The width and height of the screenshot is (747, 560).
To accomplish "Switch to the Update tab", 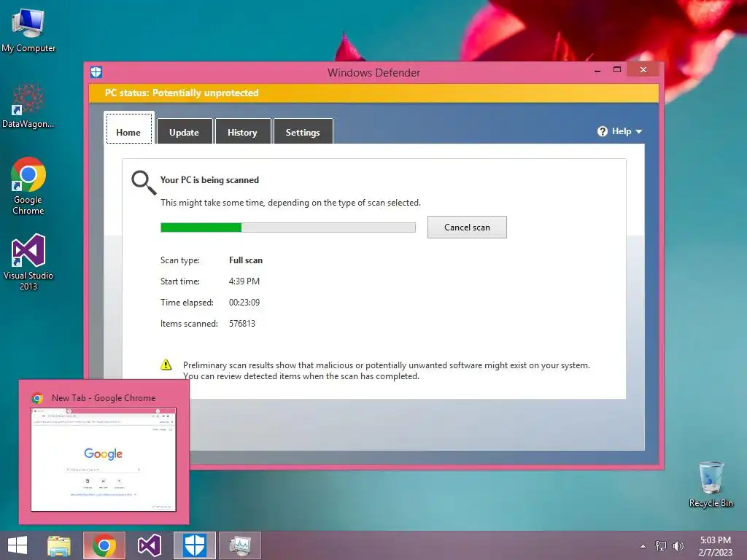I will coord(185,133).
